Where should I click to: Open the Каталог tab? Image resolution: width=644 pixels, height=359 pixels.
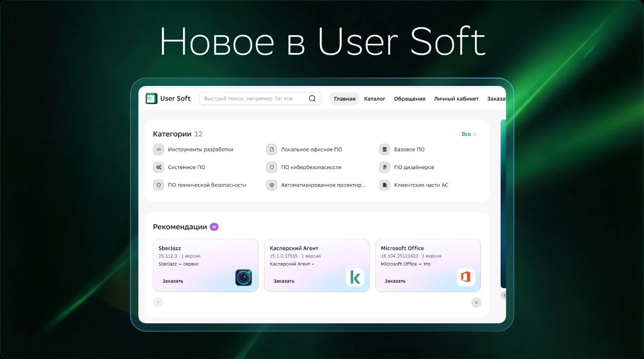375,99
